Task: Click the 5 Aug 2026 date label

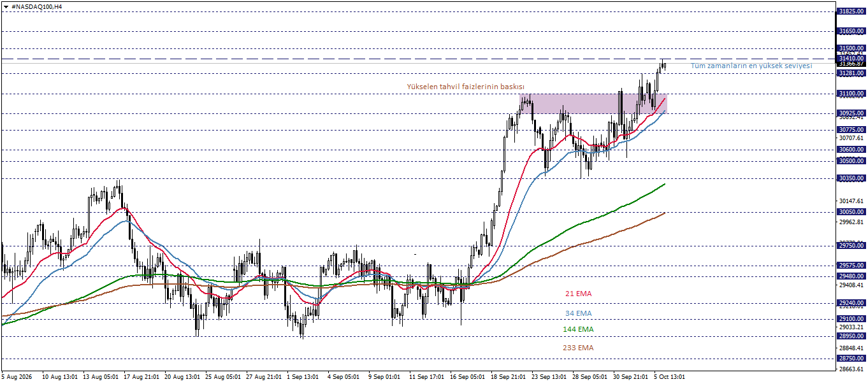Action: pyautogui.click(x=18, y=377)
